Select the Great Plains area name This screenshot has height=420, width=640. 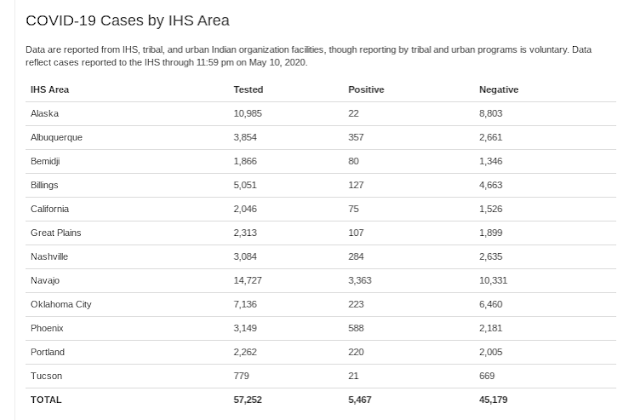pos(56,233)
